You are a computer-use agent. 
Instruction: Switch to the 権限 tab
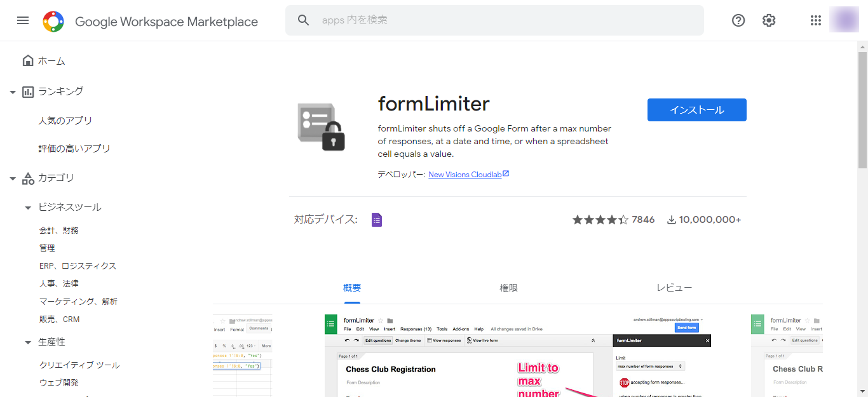pyautogui.click(x=508, y=288)
